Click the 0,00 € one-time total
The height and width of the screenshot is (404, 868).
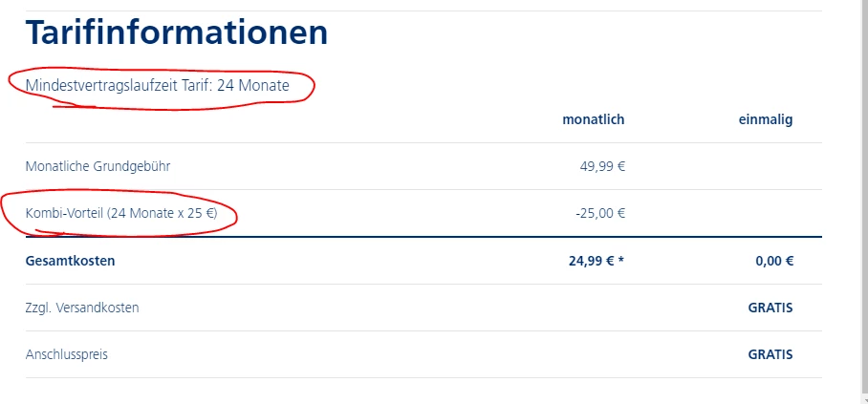click(773, 261)
